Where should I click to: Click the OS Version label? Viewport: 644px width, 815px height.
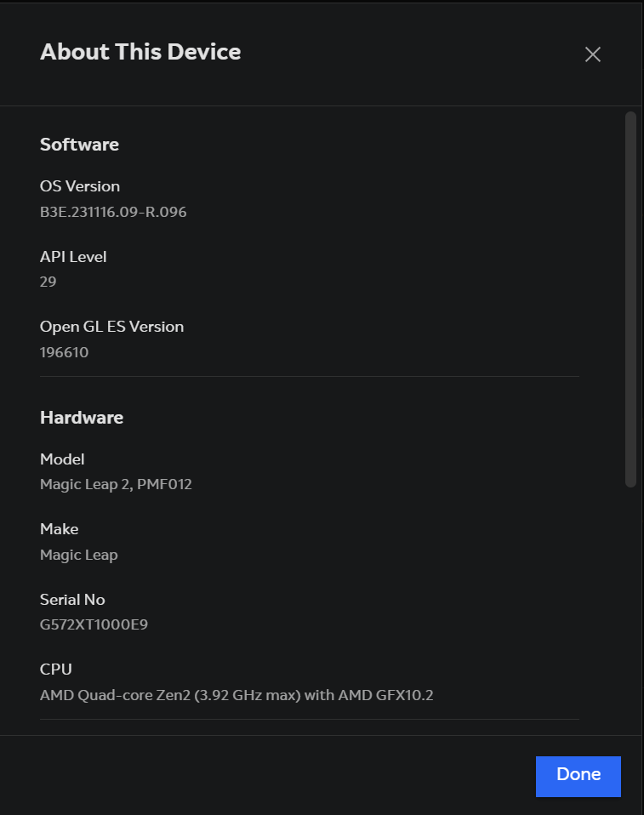pyautogui.click(x=80, y=185)
